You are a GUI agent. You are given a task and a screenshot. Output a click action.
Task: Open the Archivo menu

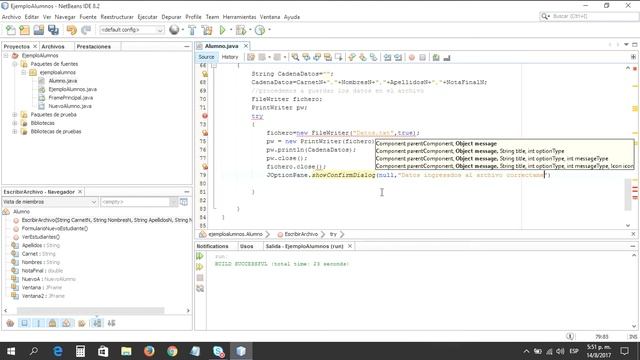[11, 17]
